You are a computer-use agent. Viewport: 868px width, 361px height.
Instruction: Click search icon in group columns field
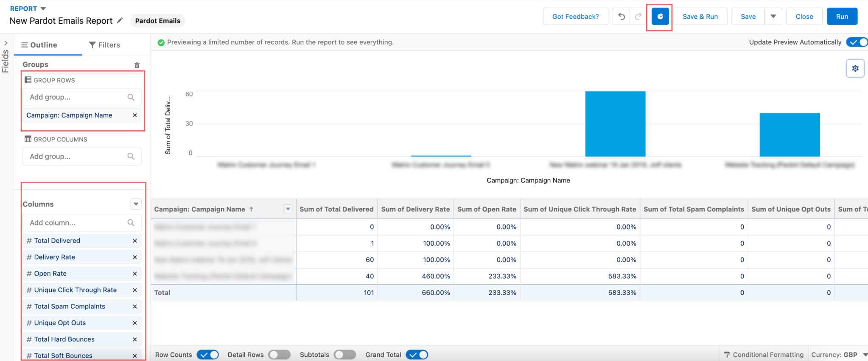coord(131,157)
